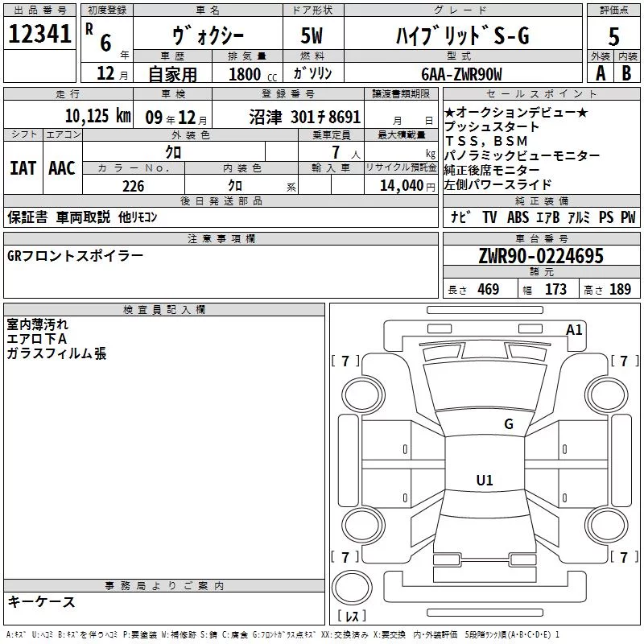This screenshot has width=644, height=644.
Task: Click 純正後席モニター line
Action: (x=492, y=170)
